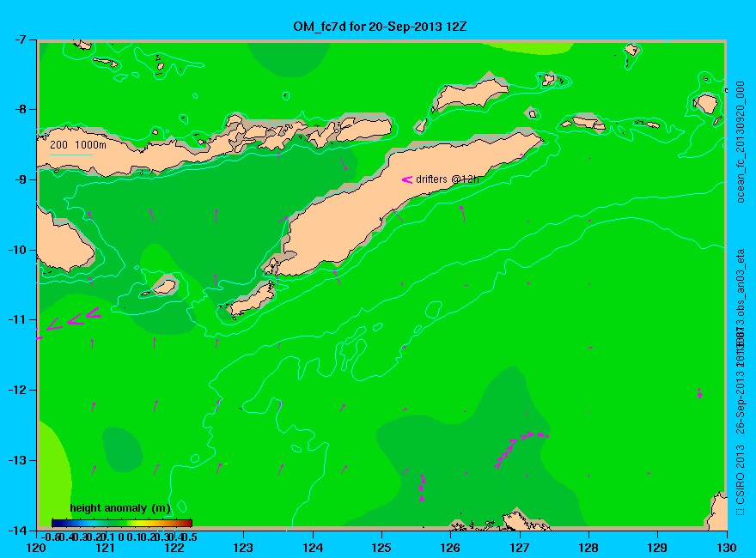
Task: Click the latitude tick label "-7"
Action: click(21, 39)
